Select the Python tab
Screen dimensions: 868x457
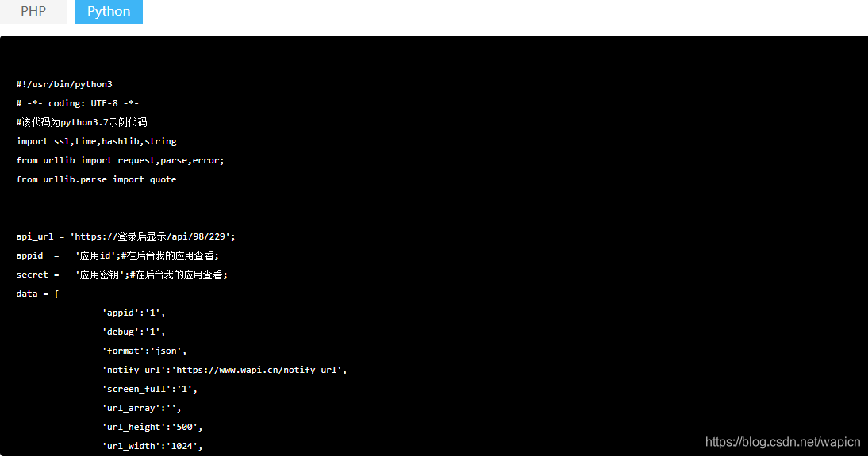tap(109, 11)
